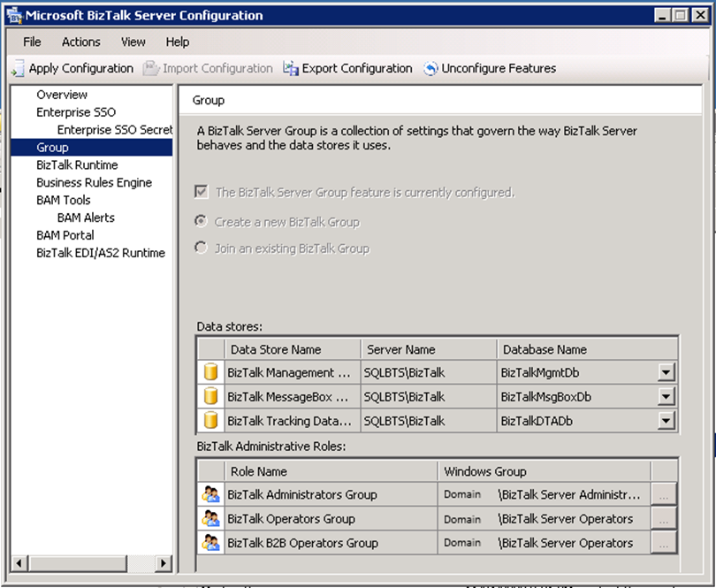Click Apply Configuration label in toolbar
The height and width of the screenshot is (588, 716).
[x=81, y=69]
